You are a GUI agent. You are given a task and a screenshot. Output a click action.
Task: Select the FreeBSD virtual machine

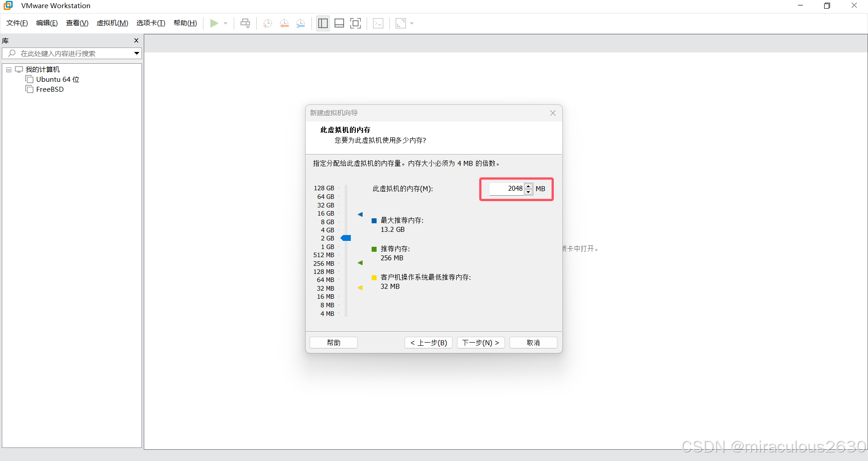(x=50, y=89)
